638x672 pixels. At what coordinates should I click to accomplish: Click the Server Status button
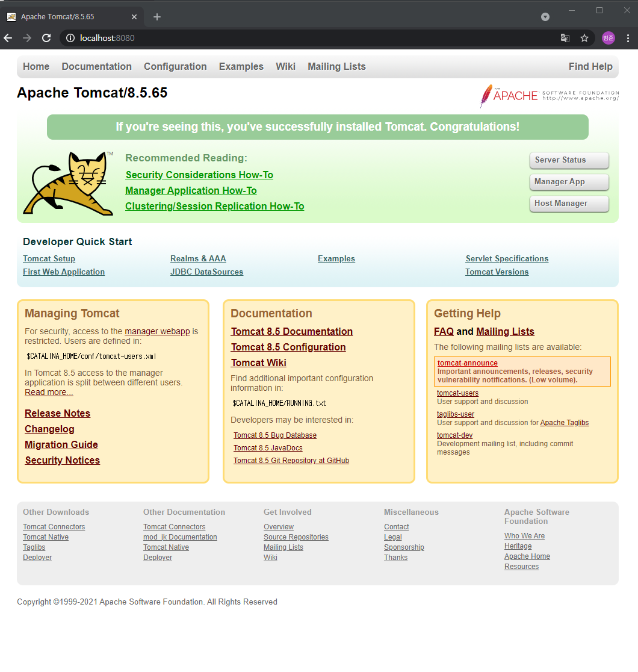point(569,160)
